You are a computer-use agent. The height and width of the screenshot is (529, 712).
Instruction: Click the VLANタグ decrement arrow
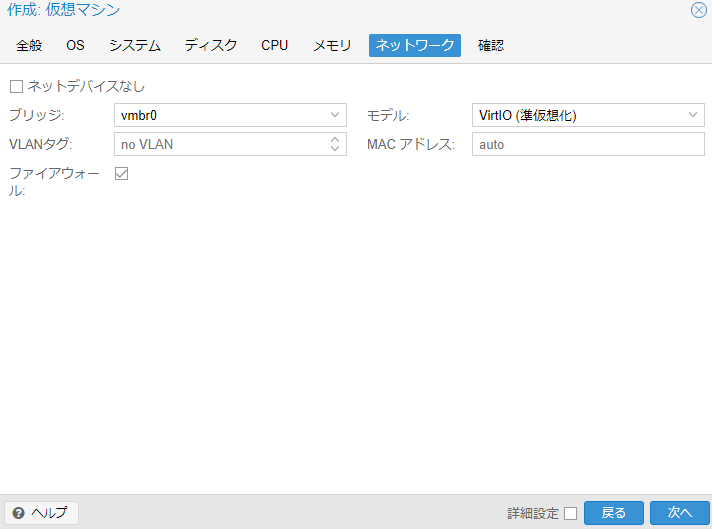[x=335, y=148]
